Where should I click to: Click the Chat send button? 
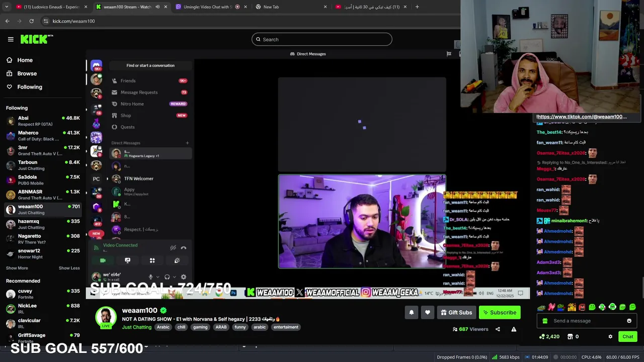coord(628,336)
